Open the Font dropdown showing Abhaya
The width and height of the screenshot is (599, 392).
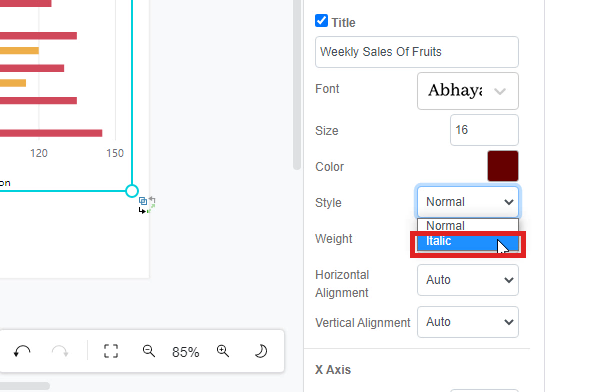point(468,91)
